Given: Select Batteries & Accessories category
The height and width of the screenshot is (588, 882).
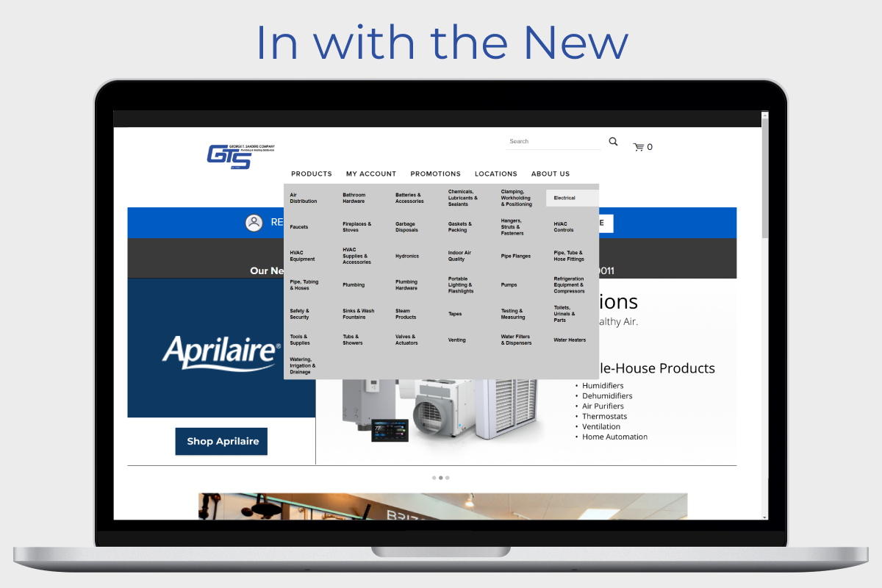Looking at the screenshot, I should 409,198.
